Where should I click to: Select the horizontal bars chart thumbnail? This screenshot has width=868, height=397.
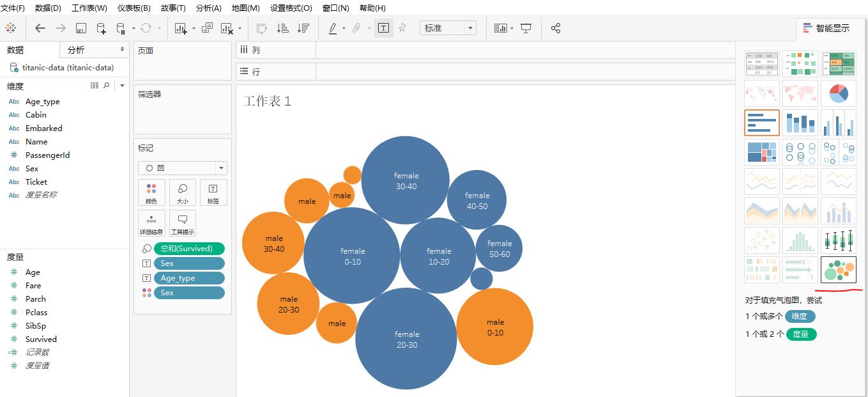point(762,123)
